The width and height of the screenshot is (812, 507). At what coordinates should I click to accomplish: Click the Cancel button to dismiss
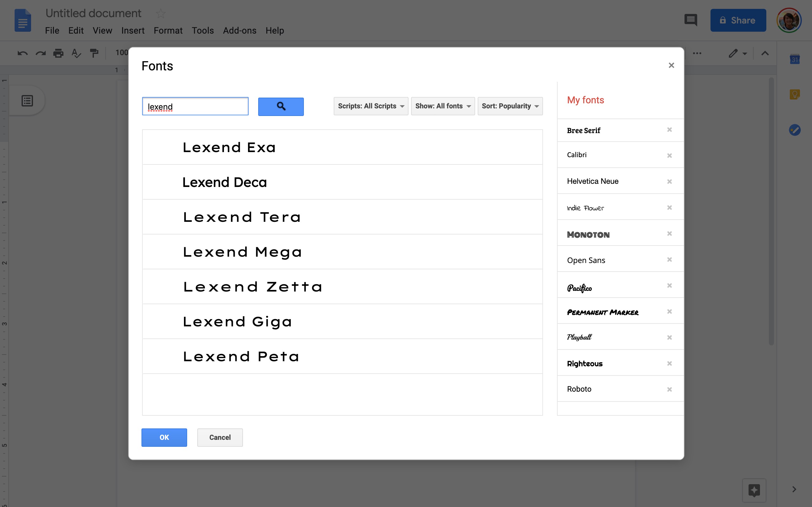[x=220, y=437]
